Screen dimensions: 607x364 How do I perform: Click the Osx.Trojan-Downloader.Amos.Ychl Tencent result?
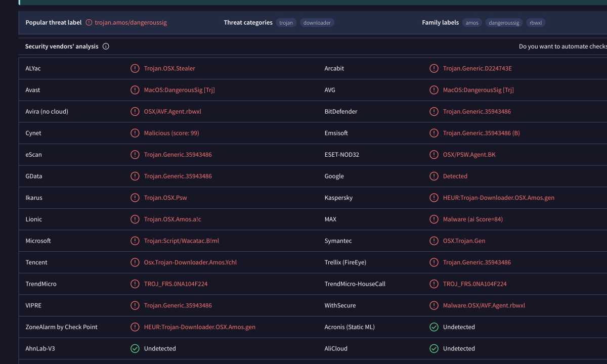(x=190, y=262)
